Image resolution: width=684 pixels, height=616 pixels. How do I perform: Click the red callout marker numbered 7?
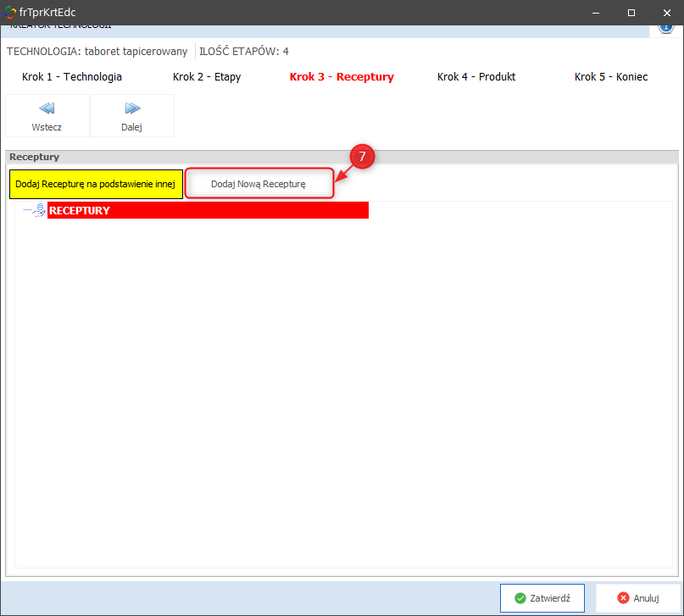coord(362,157)
